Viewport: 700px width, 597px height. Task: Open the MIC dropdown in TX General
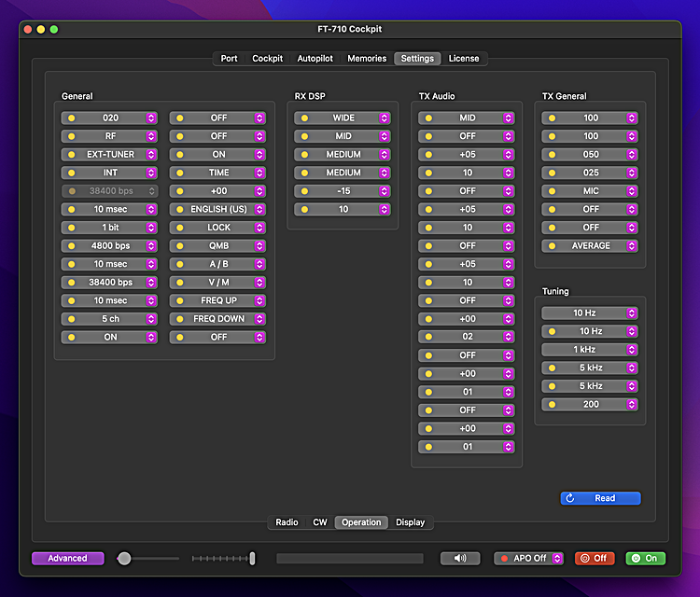590,191
